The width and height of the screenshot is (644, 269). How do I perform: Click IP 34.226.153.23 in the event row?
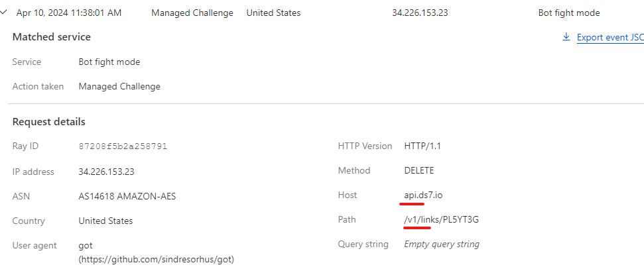(x=420, y=13)
